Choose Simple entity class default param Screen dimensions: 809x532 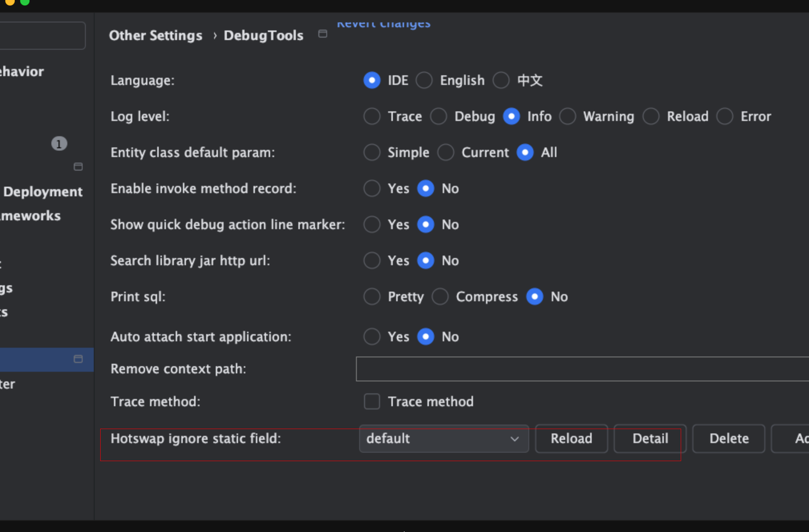[372, 152]
